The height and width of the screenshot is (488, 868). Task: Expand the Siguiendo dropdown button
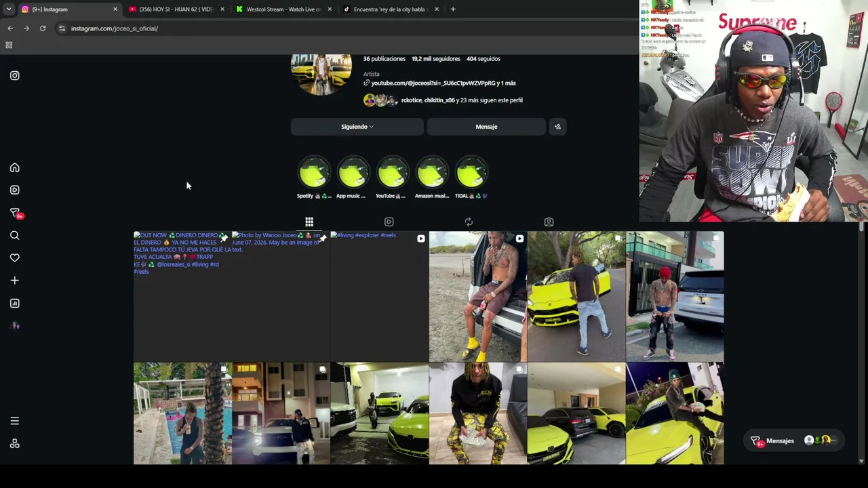click(357, 127)
